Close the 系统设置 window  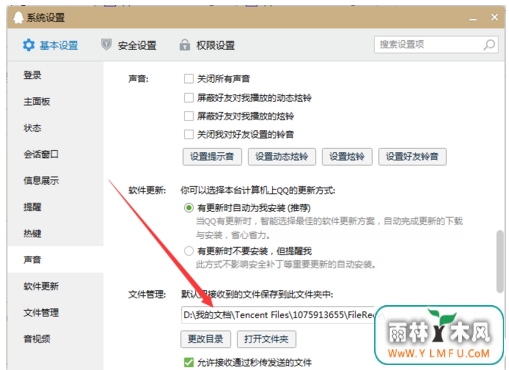[494, 17]
